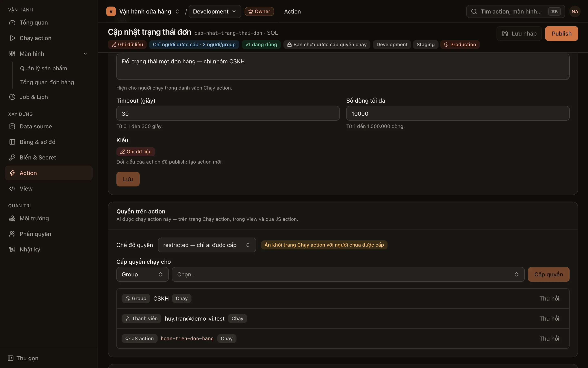This screenshot has width=588, height=368.
Task: Click the Ghi dữ liệu header badge
Action: coord(127,45)
